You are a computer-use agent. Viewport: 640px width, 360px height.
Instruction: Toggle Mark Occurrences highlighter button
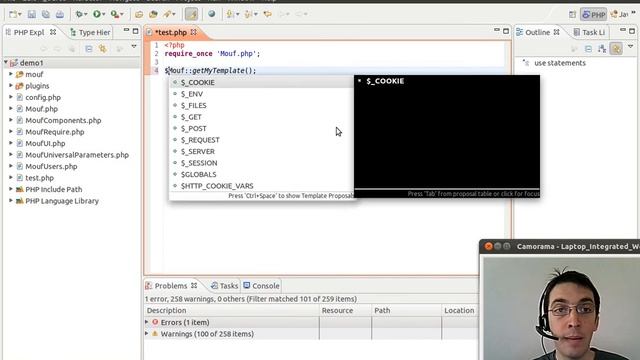coord(191,14)
